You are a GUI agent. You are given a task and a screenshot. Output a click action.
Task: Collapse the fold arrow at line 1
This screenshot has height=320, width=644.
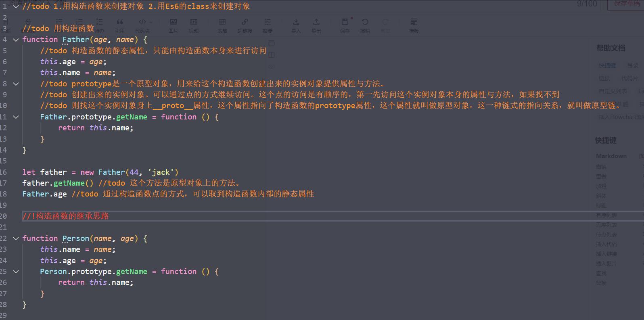[x=16, y=6]
